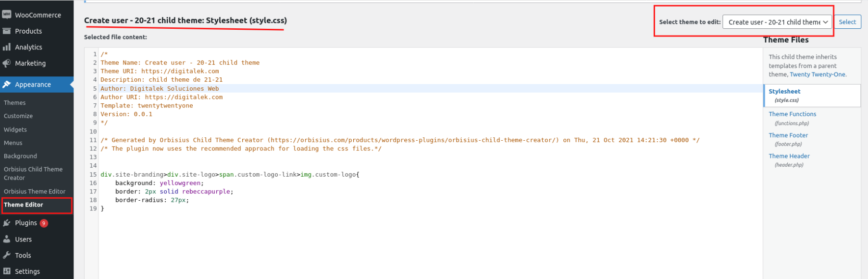The height and width of the screenshot is (279, 868).
Task: Select the Theme Editor submenu item
Action: pos(24,205)
